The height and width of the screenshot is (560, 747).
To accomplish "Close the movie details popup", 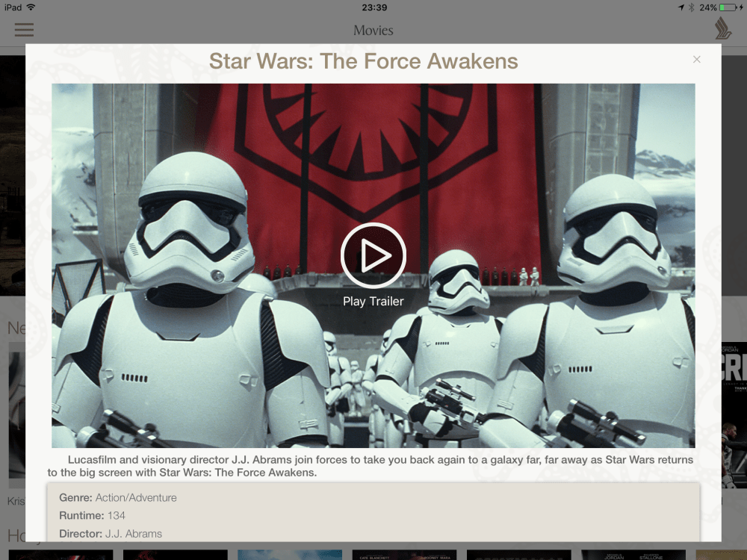I will 696,60.
